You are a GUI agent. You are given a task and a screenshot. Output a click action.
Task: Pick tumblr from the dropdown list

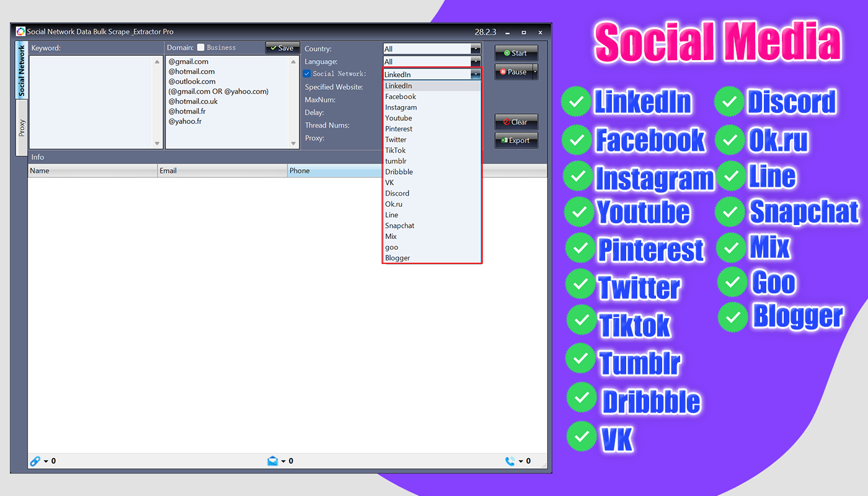coord(432,161)
